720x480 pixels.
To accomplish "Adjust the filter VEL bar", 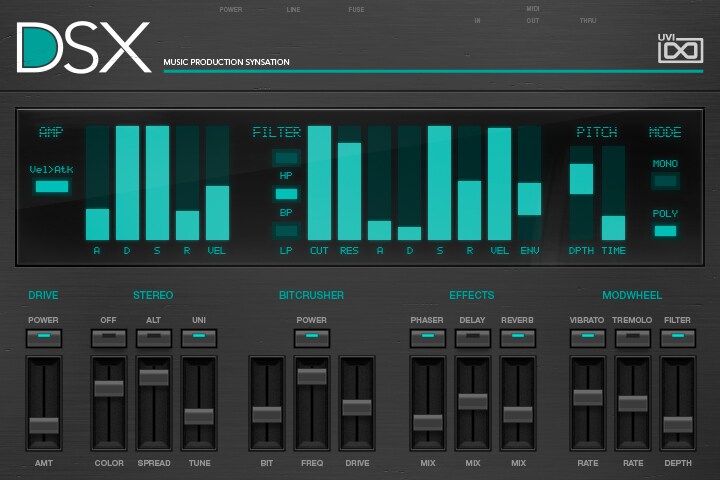I will pos(499,183).
